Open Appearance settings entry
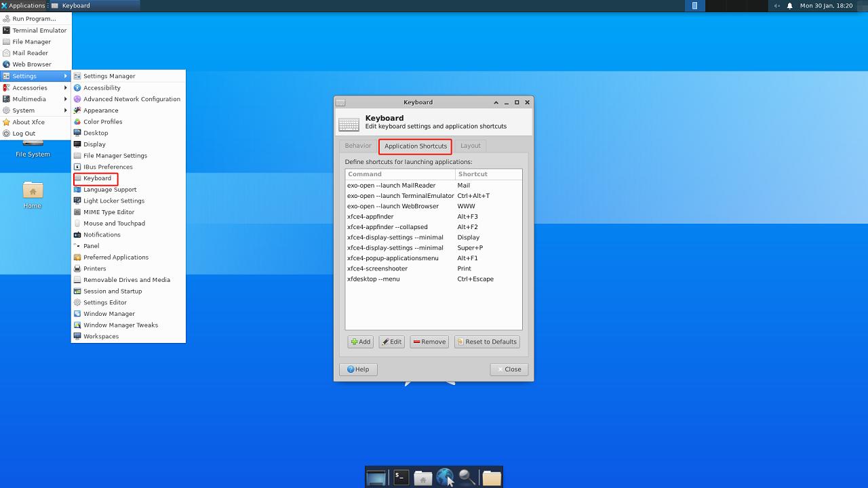868x488 pixels. pos(128,110)
